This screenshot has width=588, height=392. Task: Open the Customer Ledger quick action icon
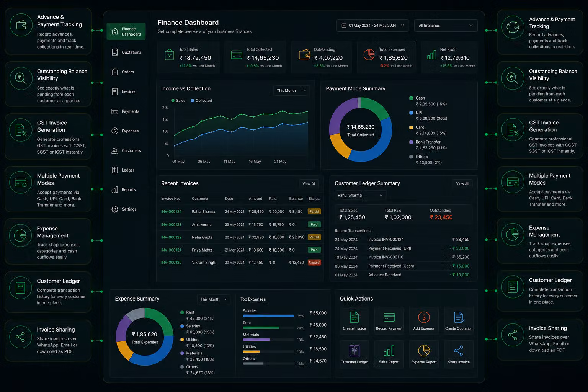[x=354, y=351]
